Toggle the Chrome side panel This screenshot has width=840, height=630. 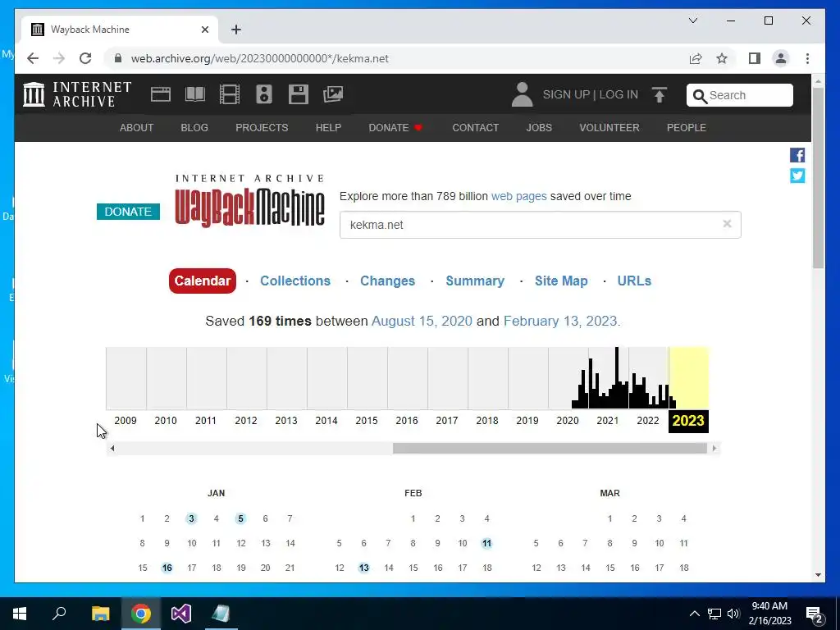pyautogui.click(x=755, y=58)
